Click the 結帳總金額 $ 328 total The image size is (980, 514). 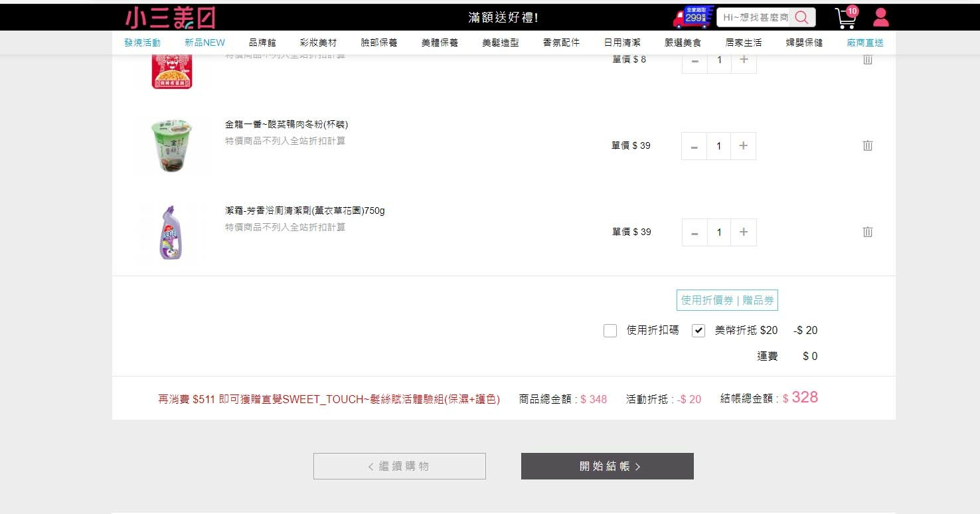pyautogui.click(x=770, y=398)
